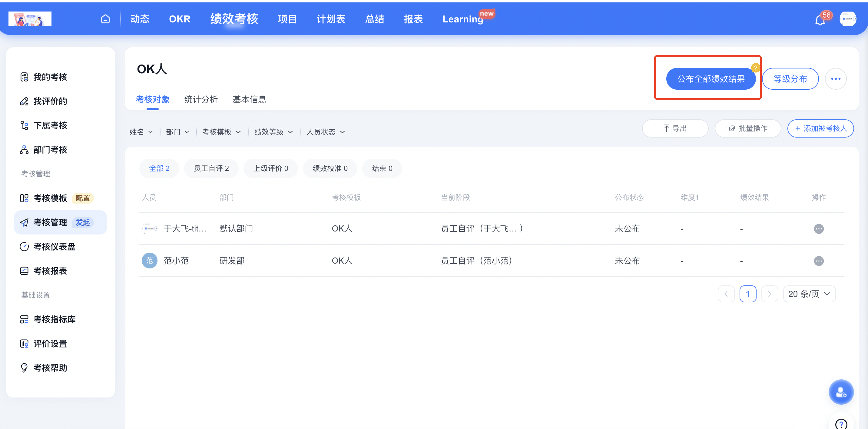Viewport: 868px width, 429px height.
Task: Open 计划表 in top navigation
Action: tap(331, 19)
